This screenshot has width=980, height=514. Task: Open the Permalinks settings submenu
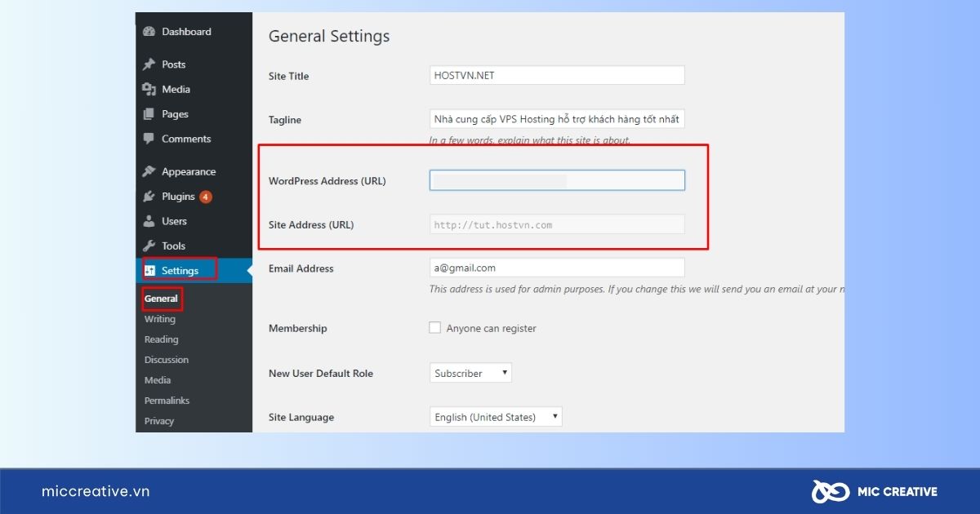pos(167,401)
